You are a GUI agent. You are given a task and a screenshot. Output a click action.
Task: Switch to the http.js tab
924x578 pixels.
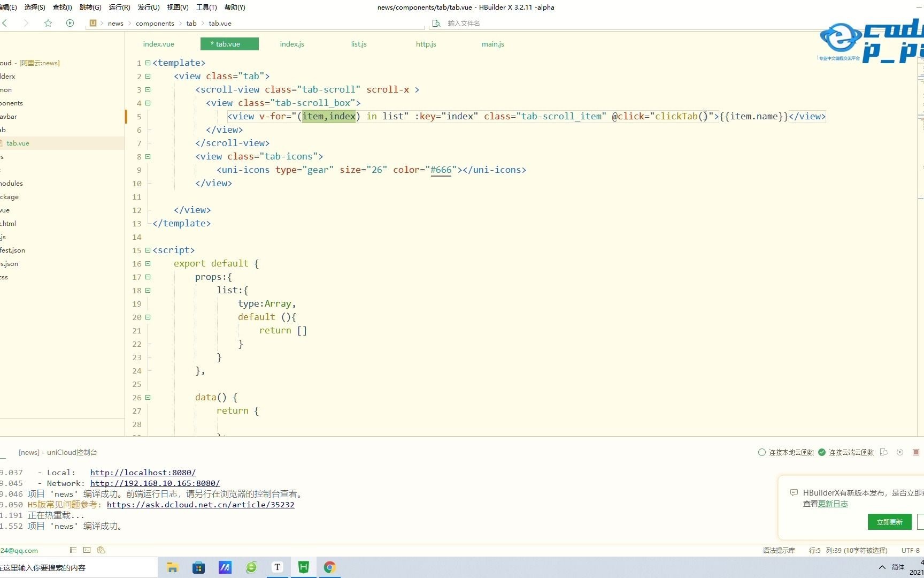click(426, 44)
